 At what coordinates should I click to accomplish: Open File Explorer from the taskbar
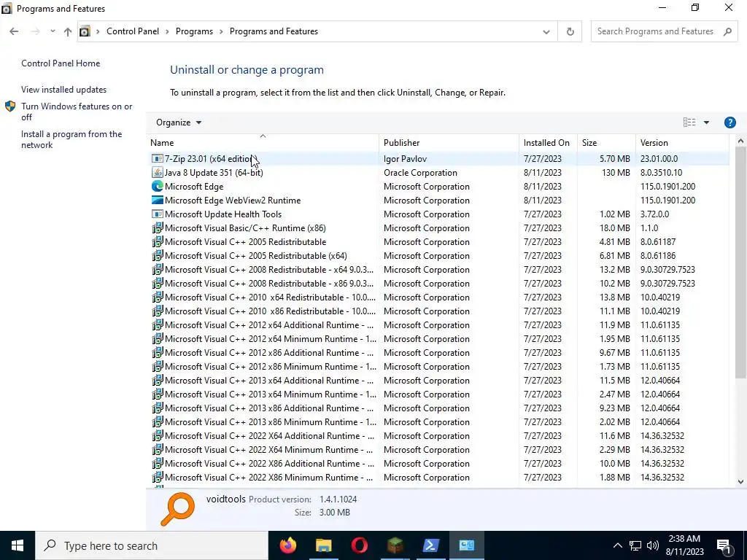coord(323,545)
